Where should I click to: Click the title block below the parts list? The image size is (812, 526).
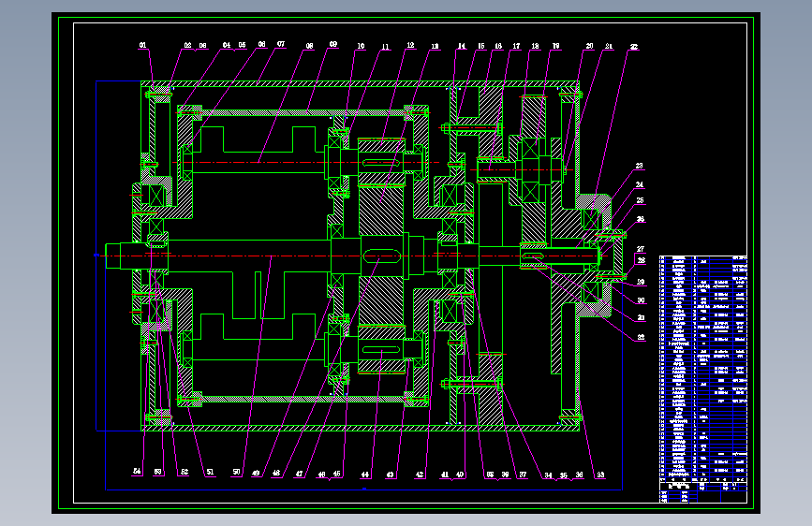[703, 490]
